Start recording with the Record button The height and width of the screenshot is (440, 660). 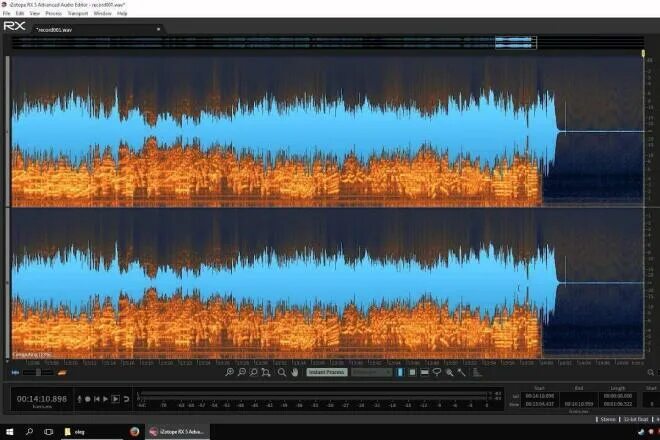click(88, 399)
